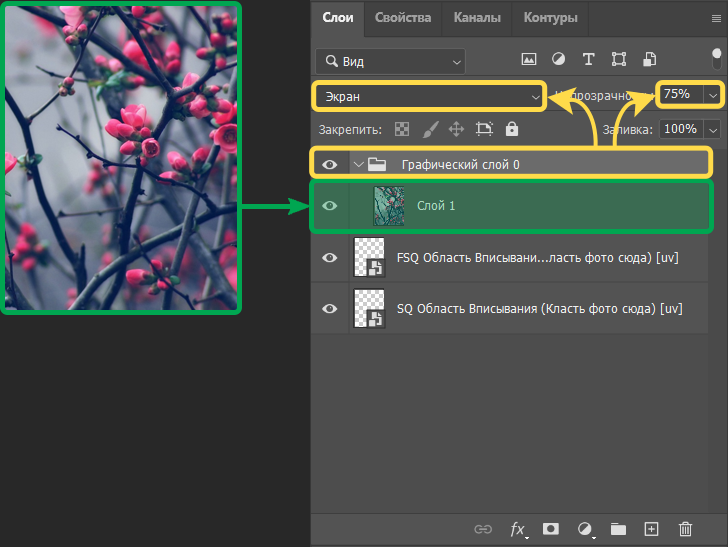Image resolution: width=728 pixels, height=547 pixels.
Task: Collapse the Графический слой 0 group
Action: (x=357, y=164)
